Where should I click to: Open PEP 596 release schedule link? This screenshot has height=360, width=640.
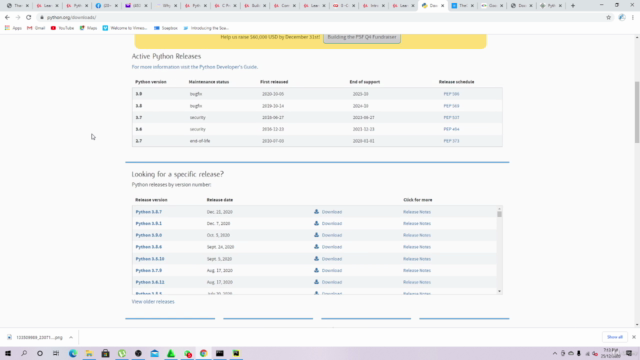[x=451, y=94]
